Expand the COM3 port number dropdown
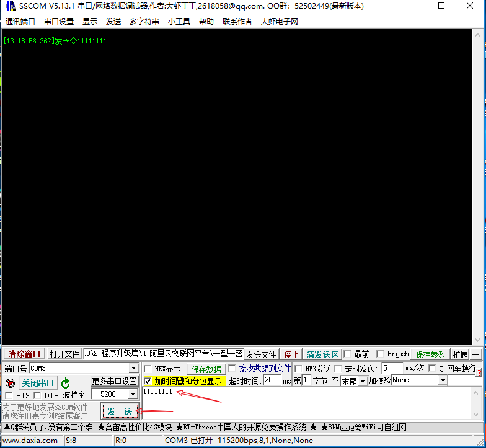The width and height of the screenshot is (486, 448). [134, 368]
